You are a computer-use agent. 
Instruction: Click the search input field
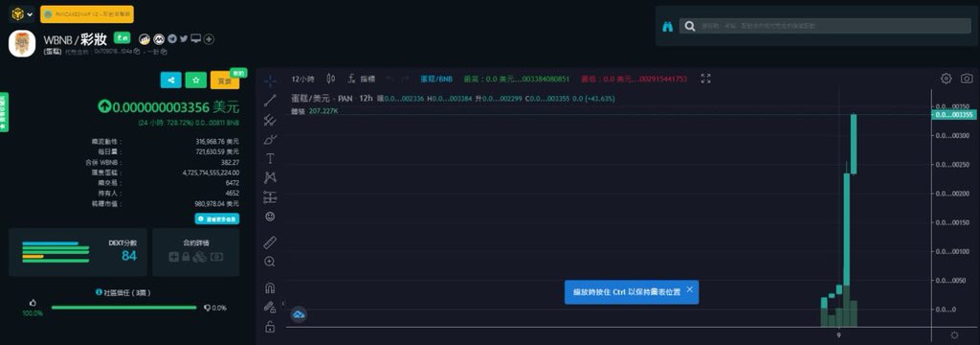[825, 26]
